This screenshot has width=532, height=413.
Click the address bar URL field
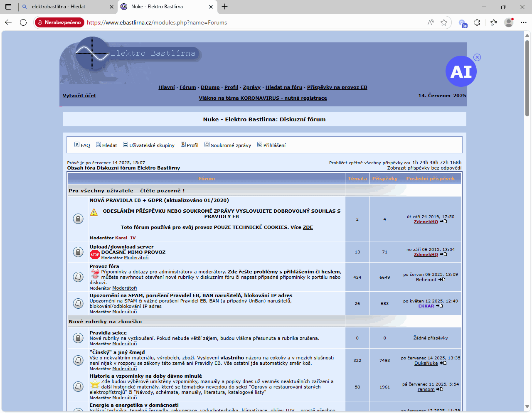coord(249,22)
